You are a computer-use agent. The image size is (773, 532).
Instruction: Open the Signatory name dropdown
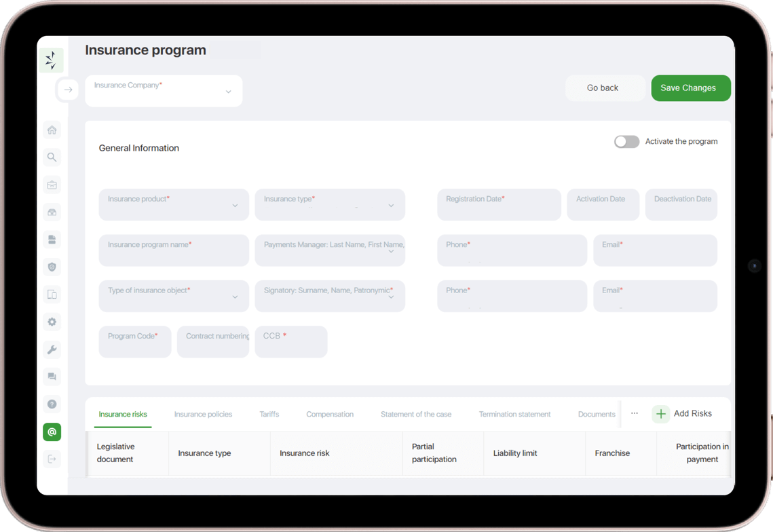coord(330,296)
